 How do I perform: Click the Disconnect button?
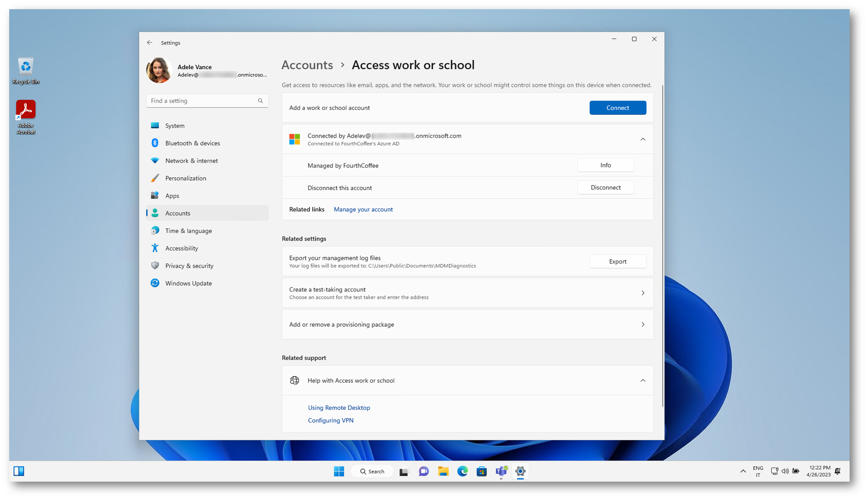605,188
